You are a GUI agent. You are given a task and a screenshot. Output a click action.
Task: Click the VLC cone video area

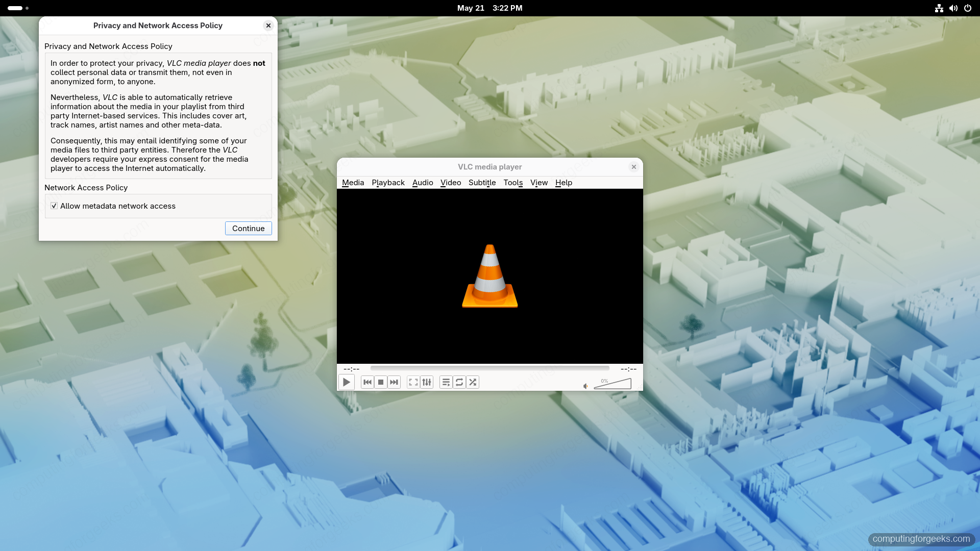coord(490,276)
